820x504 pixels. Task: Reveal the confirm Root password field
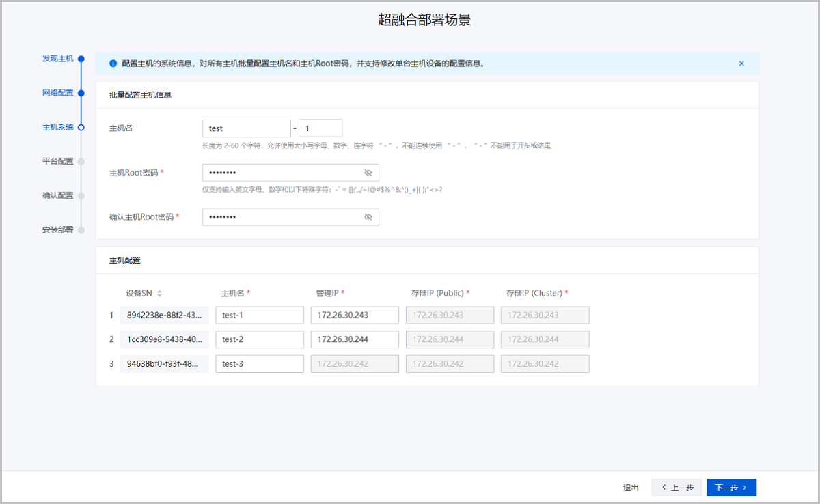[x=368, y=216]
